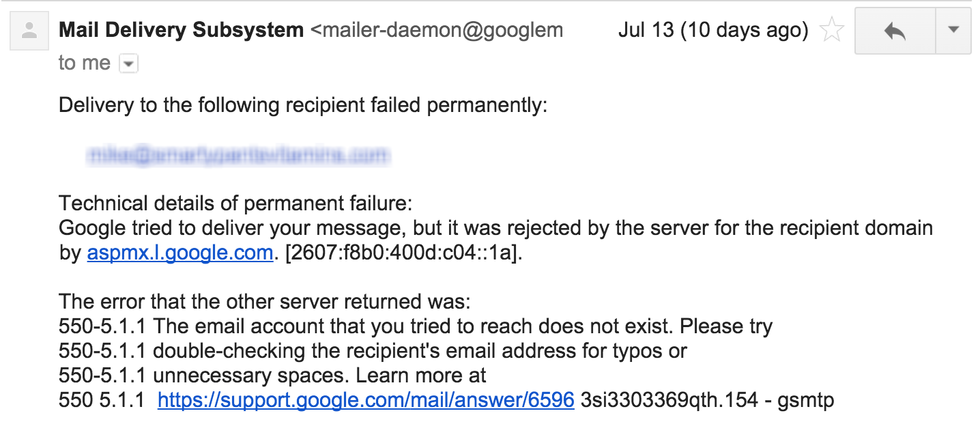This screenshot has width=980, height=422.
Task: Star this Mail Delivery Subsystem message
Action: pyautogui.click(x=831, y=31)
